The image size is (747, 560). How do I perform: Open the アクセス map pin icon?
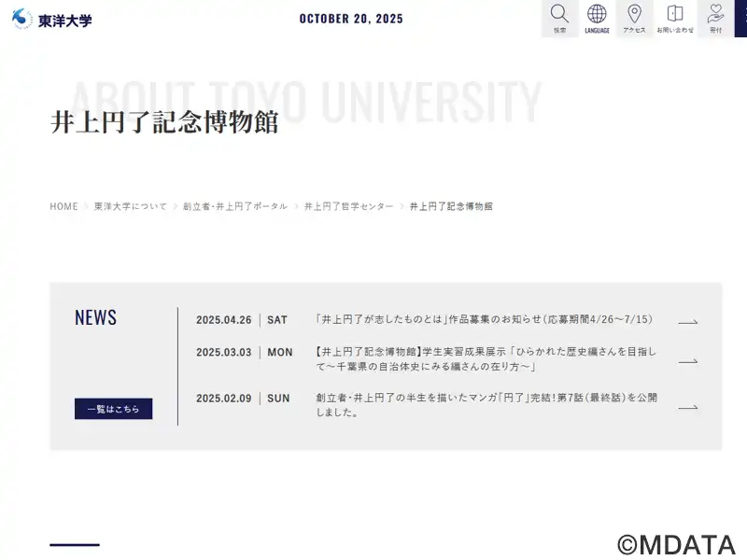(634, 18)
